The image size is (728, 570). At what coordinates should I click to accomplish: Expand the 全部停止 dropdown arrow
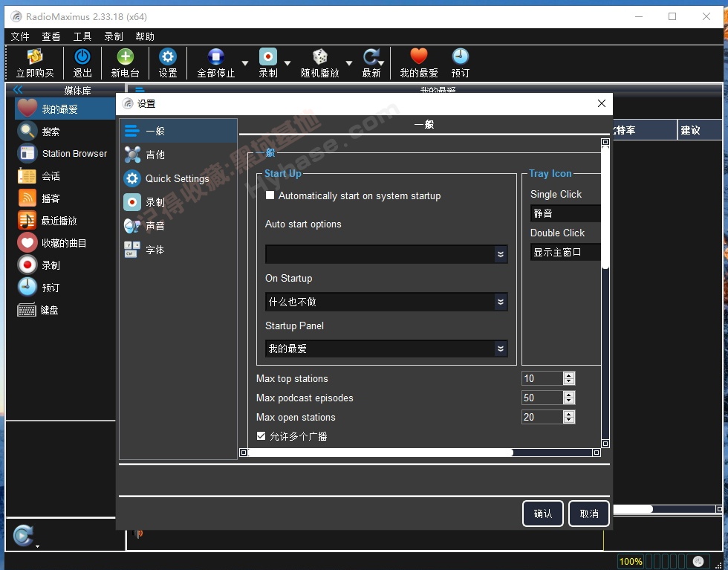pos(245,62)
